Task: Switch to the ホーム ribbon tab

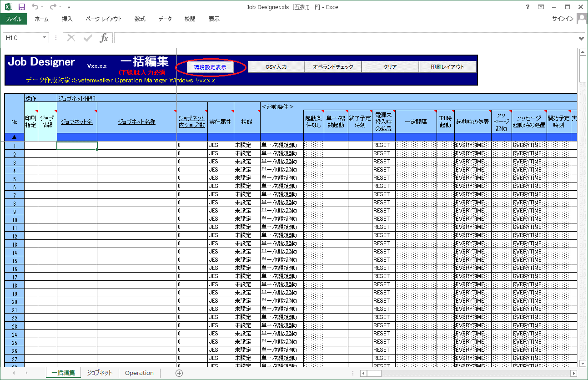Action: 42,19
